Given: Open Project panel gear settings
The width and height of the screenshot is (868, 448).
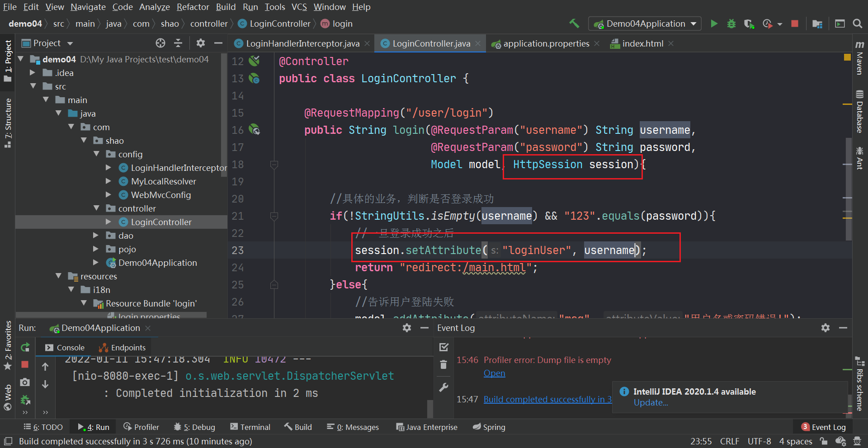Looking at the screenshot, I should click(201, 43).
